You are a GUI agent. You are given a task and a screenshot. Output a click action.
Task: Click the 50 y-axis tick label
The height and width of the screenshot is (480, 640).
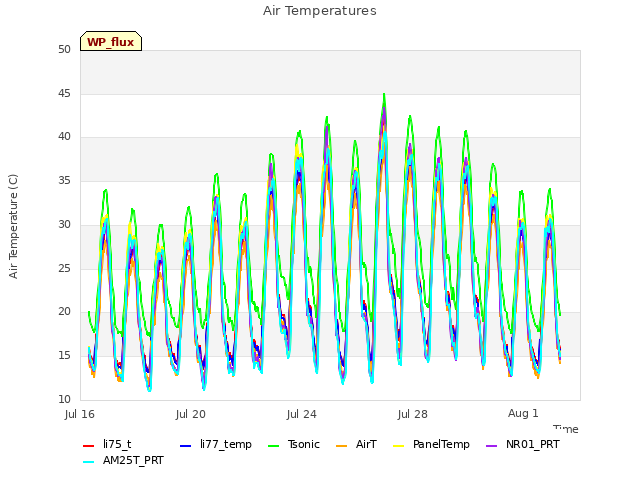coord(64,49)
